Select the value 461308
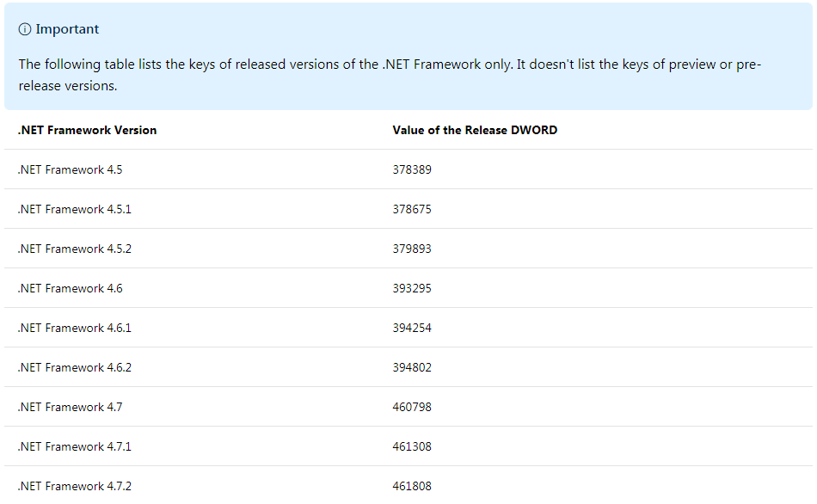This screenshot has width=817, height=504. [412, 447]
